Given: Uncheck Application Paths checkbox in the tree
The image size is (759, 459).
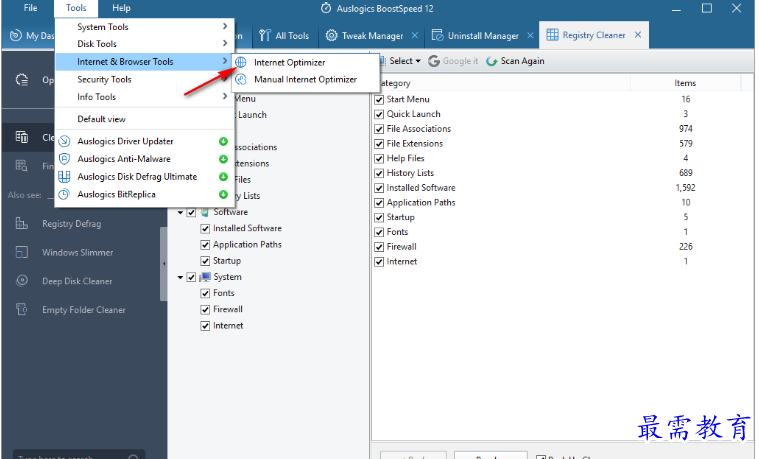Looking at the screenshot, I should click(205, 245).
